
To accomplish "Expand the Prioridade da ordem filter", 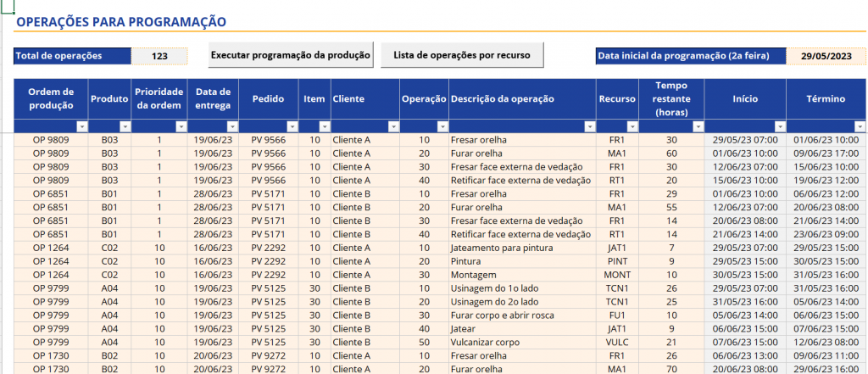I will 181,126.
